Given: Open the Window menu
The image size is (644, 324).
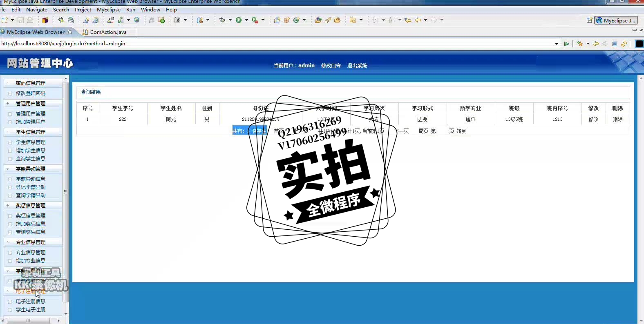Looking at the screenshot, I should click(x=150, y=9).
